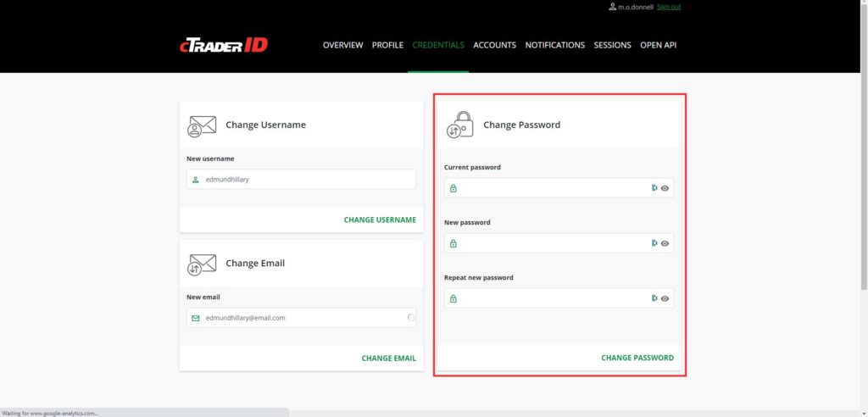Open the Overview tab
The width and height of the screenshot is (868, 417).
(342, 45)
